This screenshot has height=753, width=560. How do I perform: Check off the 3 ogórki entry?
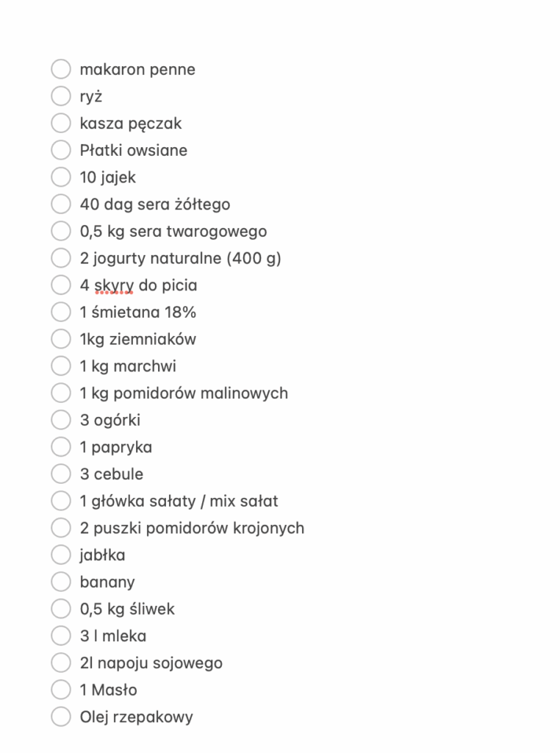(60, 419)
